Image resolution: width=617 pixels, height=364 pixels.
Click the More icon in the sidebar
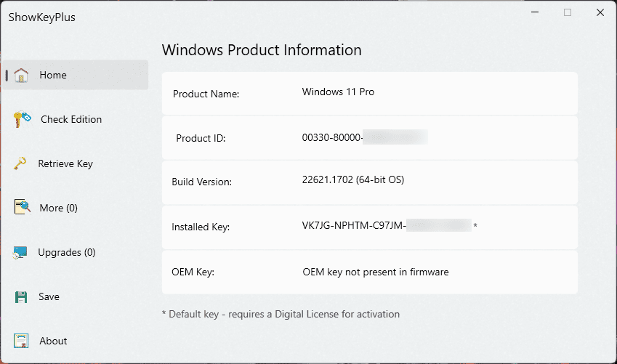click(22, 208)
